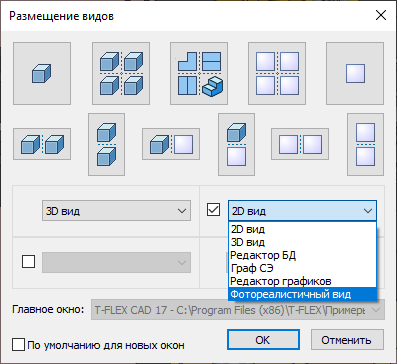Select Редактор БД option
Viewport: 397px width, 364px height.
point(302,255)
